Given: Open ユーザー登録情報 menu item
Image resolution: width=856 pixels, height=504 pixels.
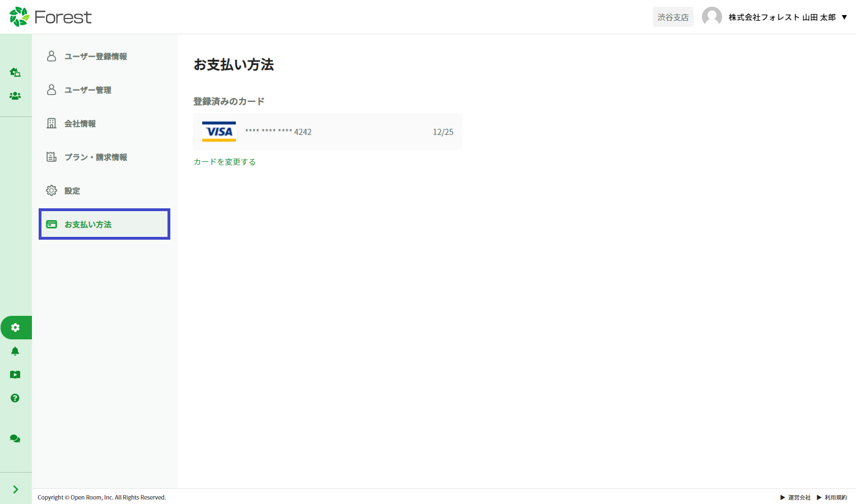Looking at the screenshot, I should (95, 57).
